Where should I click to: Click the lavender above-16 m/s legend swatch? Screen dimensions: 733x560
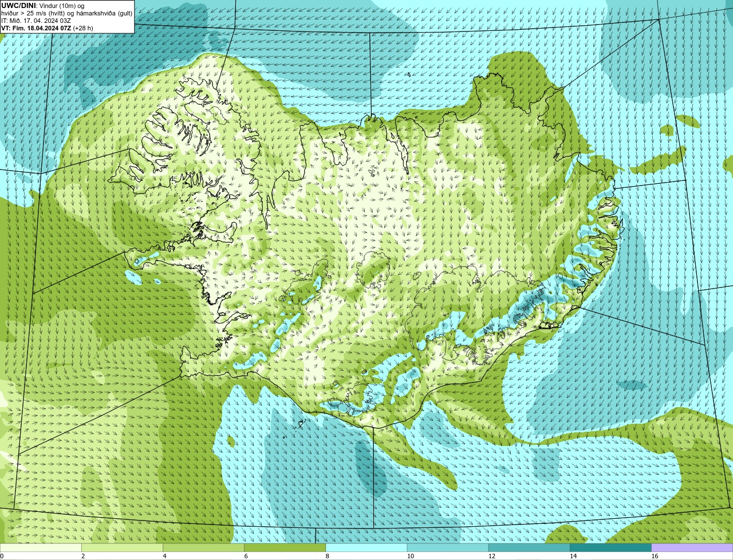pos(692,547)
